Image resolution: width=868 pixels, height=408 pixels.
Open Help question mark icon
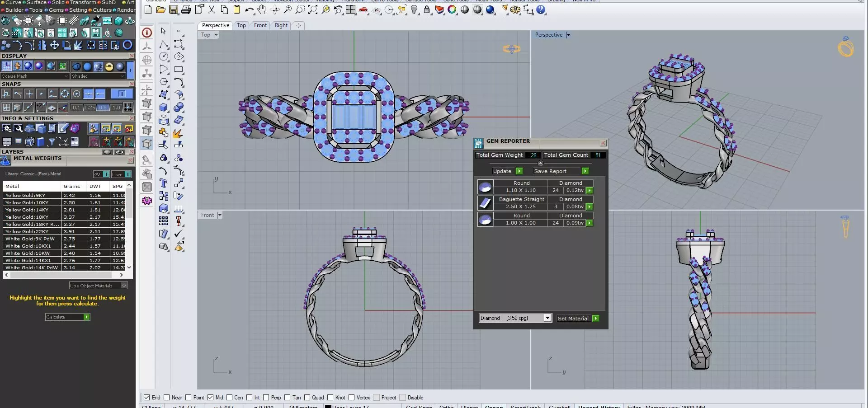(x=541, y=9)
